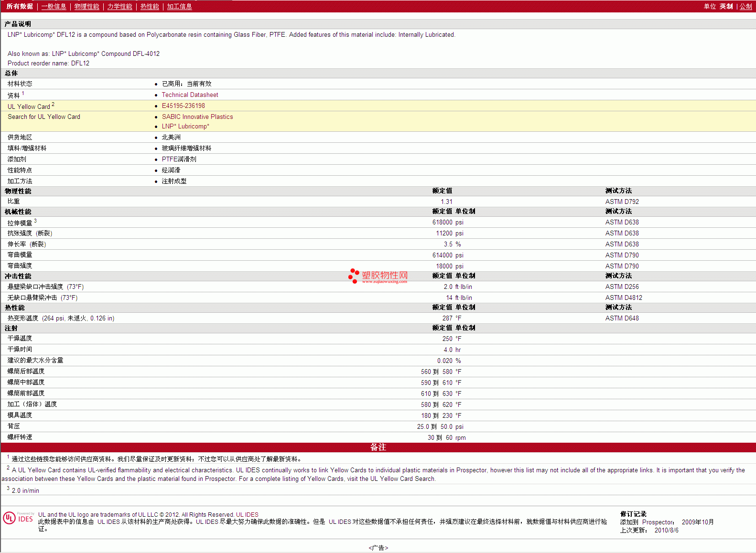
Task: Click the 产品说明 section header
Action: 18,24
